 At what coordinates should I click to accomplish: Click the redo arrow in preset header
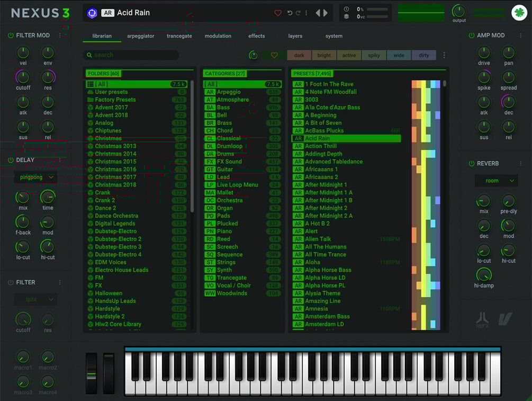[x=298, y=13]
